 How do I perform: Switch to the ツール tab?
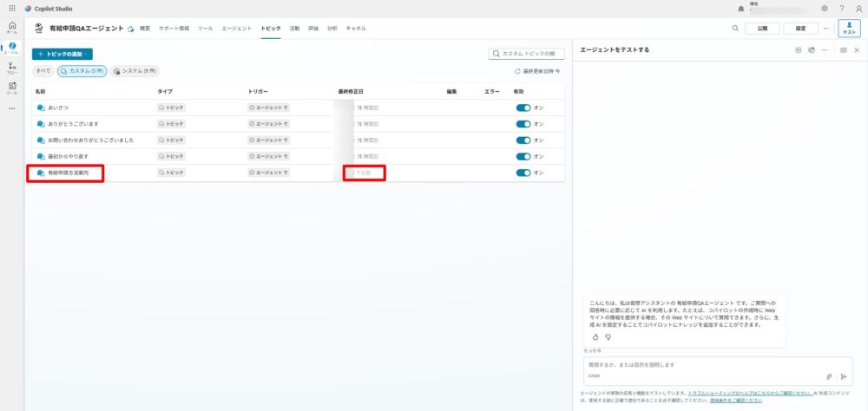[205, 29]
